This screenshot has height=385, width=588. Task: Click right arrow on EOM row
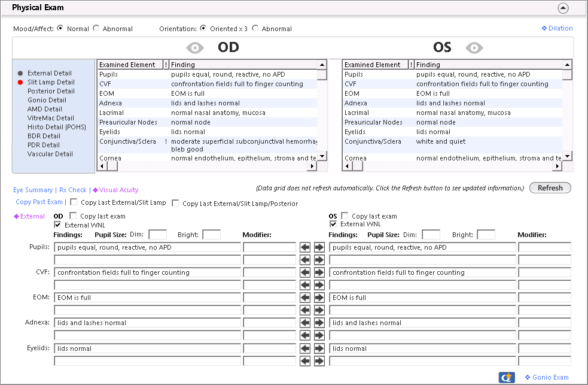319,298
